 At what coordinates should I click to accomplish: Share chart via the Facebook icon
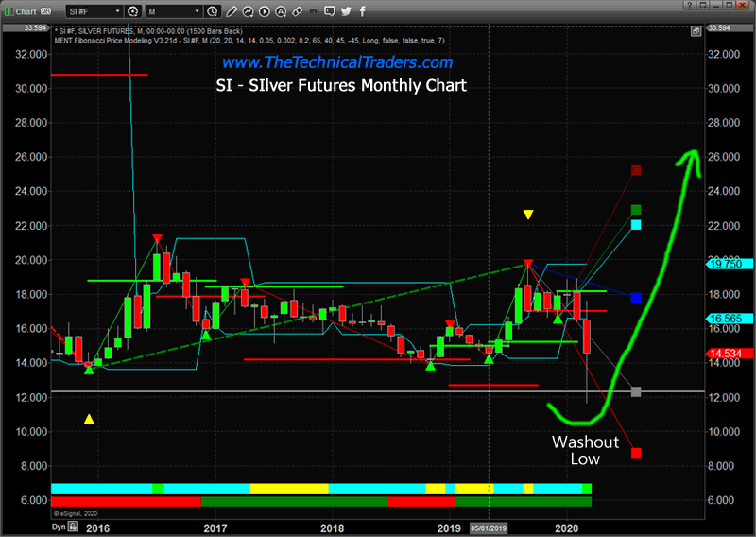(363, 11)
